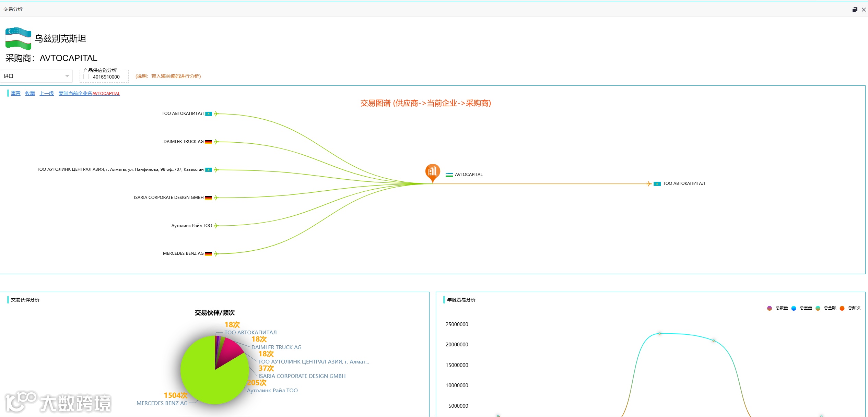Click the Uzbekistan flag icon by the title
Image resolution: width=868 pixels, height=417 pixels.
(x=18, y=38)
